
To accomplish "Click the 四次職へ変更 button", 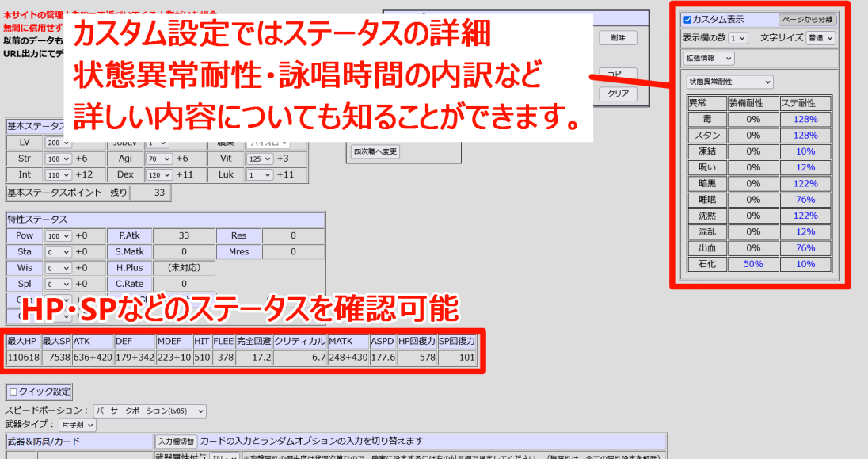I will coord(375,151).
